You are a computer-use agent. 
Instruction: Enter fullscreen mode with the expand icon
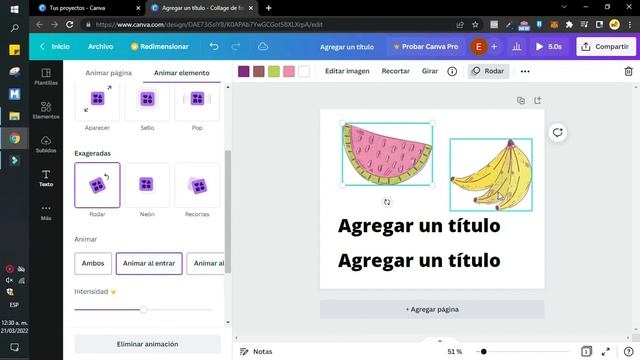[606, 351]
